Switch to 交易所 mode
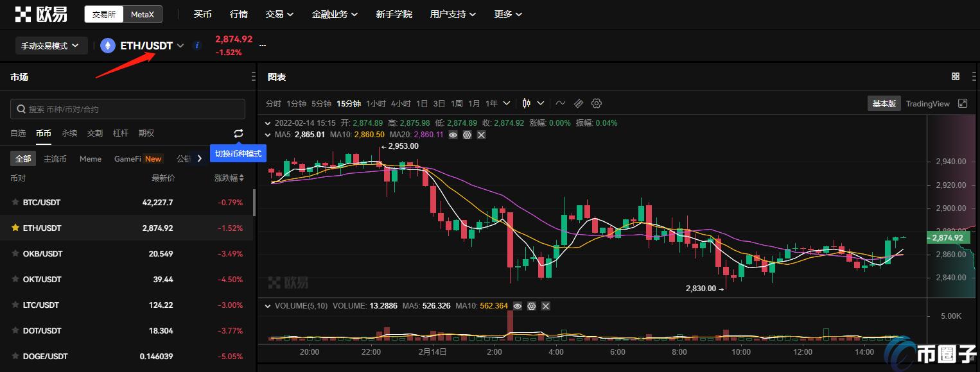 104,13
